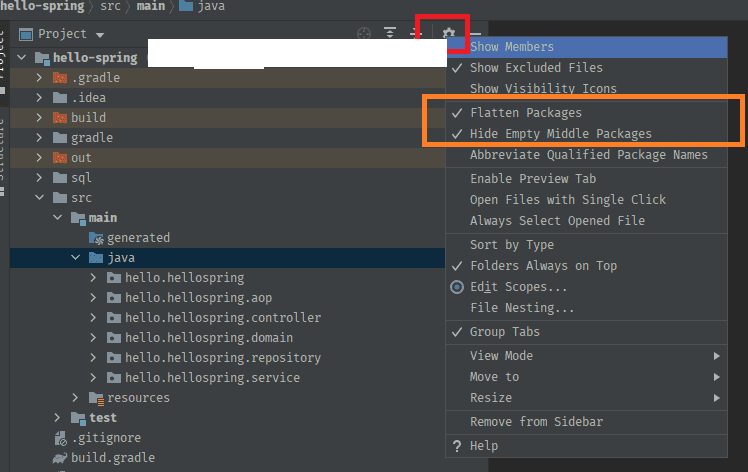Click the out excluded folder icon
Screen dimensions: 748x472
(x=60, y=158)
